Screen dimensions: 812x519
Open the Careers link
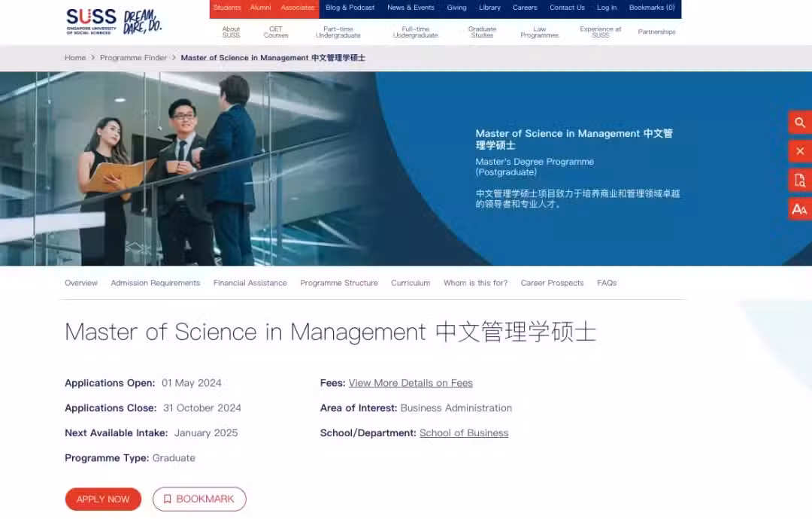525,8
